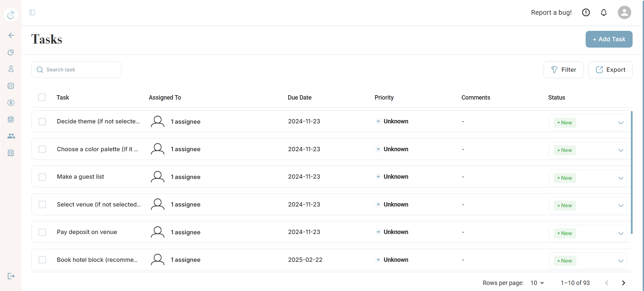Screen dimensions: 644x291
Task: Check the Select venue task checkbox
Action: (x=42, y=204)
